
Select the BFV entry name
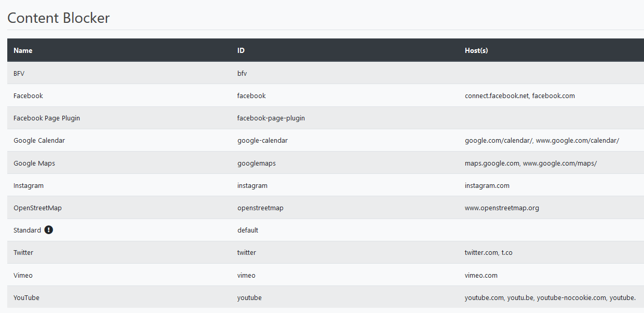click(19, 73)
